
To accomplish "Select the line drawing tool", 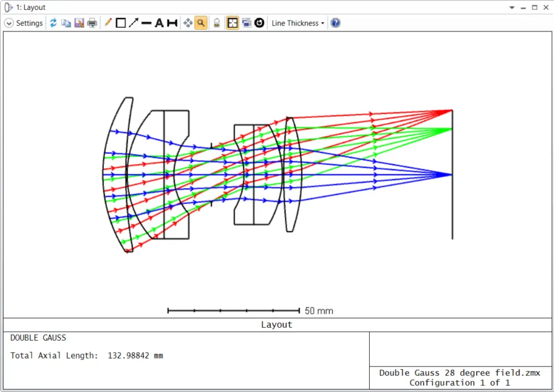I will point(147,23).
